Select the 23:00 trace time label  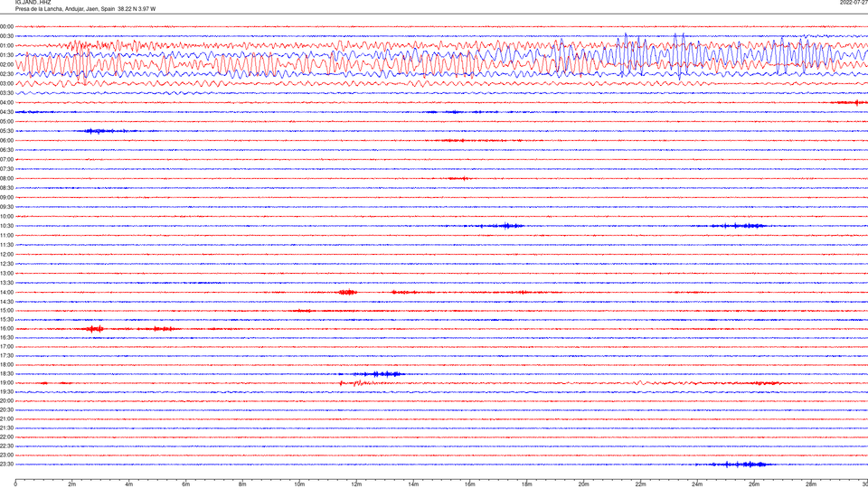6,455
